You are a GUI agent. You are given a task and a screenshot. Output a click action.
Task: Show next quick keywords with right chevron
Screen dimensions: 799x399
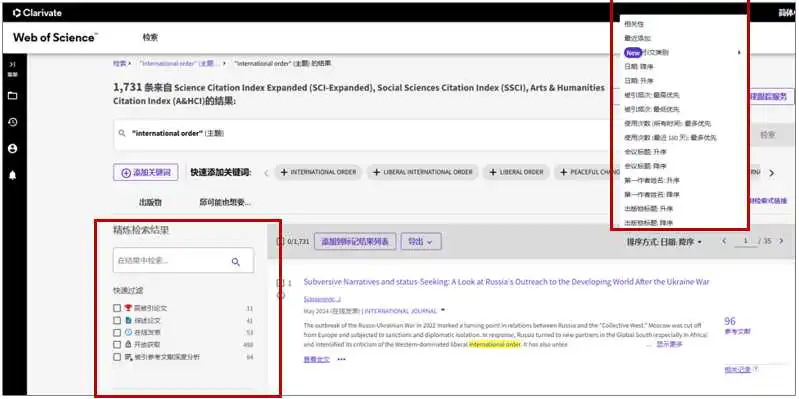click(771, 173)
